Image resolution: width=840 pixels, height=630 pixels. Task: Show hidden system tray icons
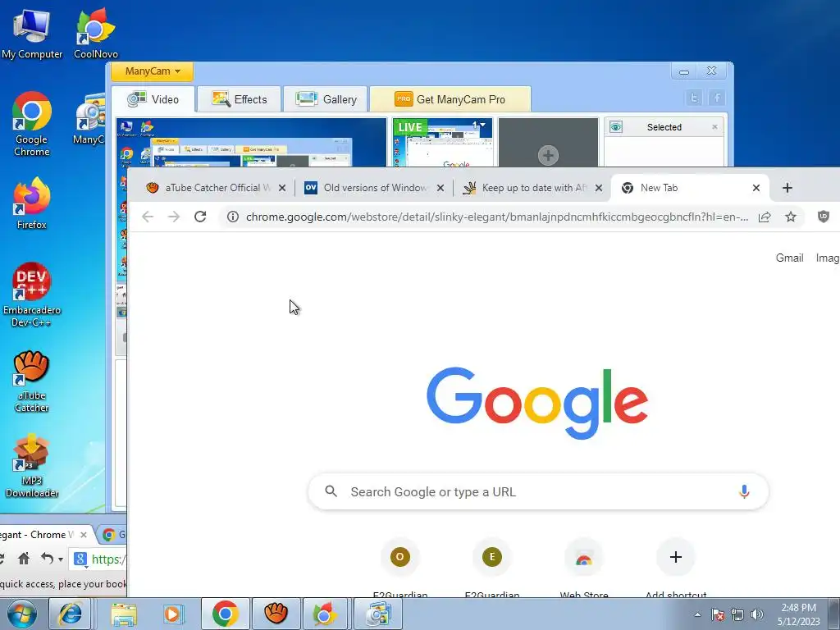697,614
